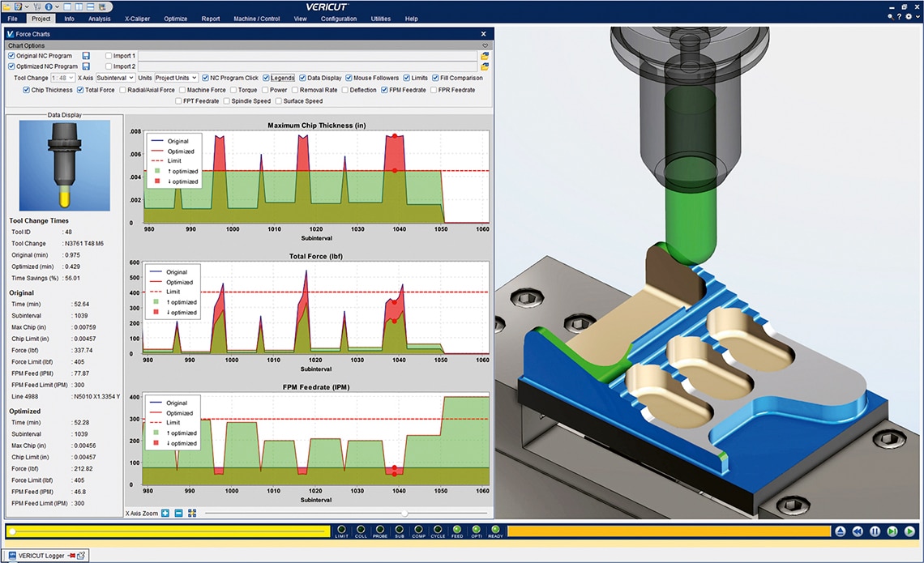924x563 pixels.
Task: Click the OPTI status indicator light
Action: pos(476,530)
